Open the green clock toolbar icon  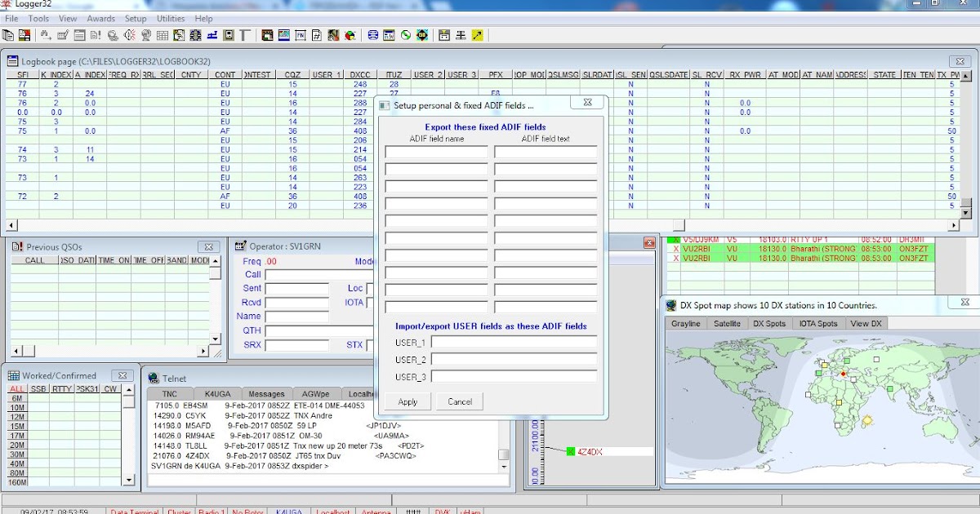tap(404, 35)
